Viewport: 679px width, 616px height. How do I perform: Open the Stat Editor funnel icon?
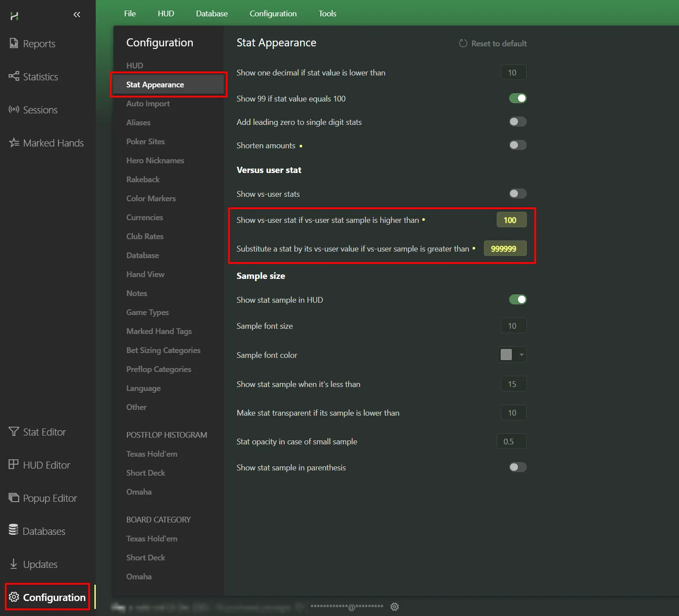pyautogui.click(x=14, y=432)
